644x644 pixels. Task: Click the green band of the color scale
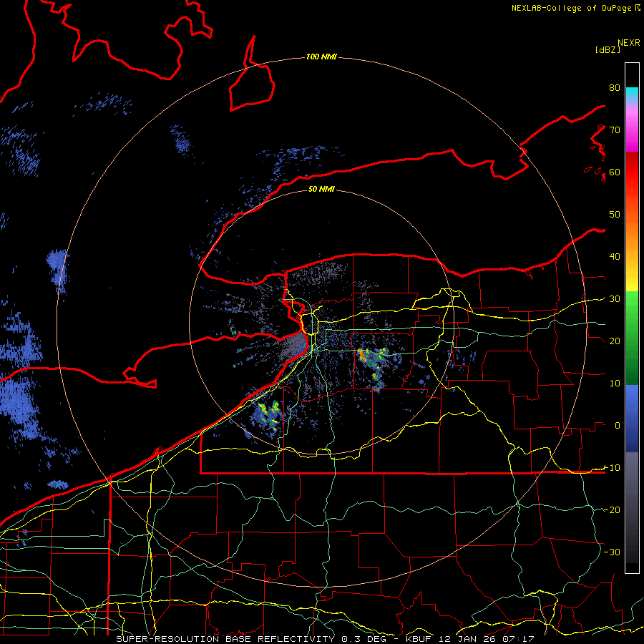pyautogui.click(x=632, y=338)
